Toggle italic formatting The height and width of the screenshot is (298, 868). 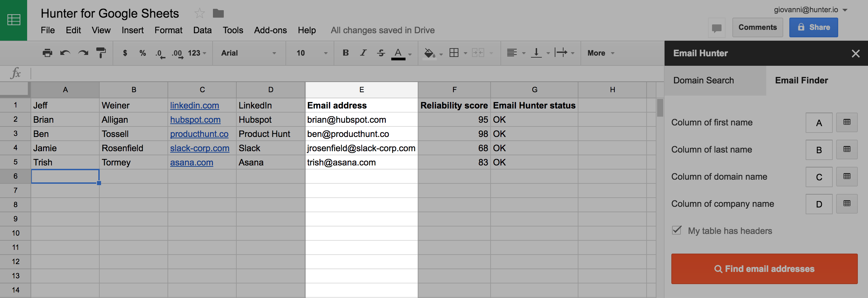[x=363, y=53]
